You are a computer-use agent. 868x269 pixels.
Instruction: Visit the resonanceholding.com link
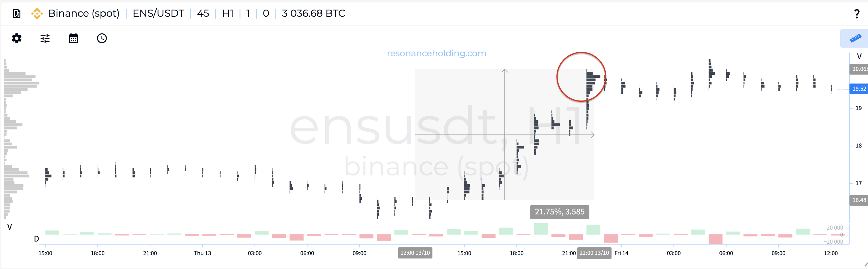[436, 53]
